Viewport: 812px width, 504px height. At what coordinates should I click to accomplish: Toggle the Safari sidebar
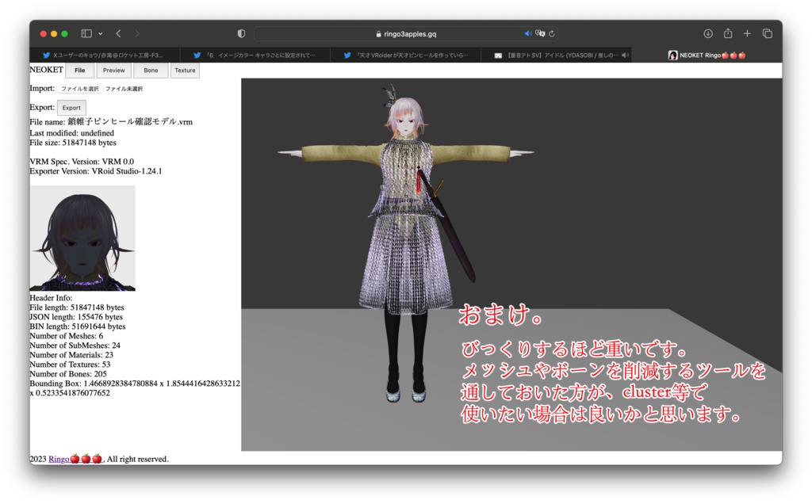click(87, 33)
